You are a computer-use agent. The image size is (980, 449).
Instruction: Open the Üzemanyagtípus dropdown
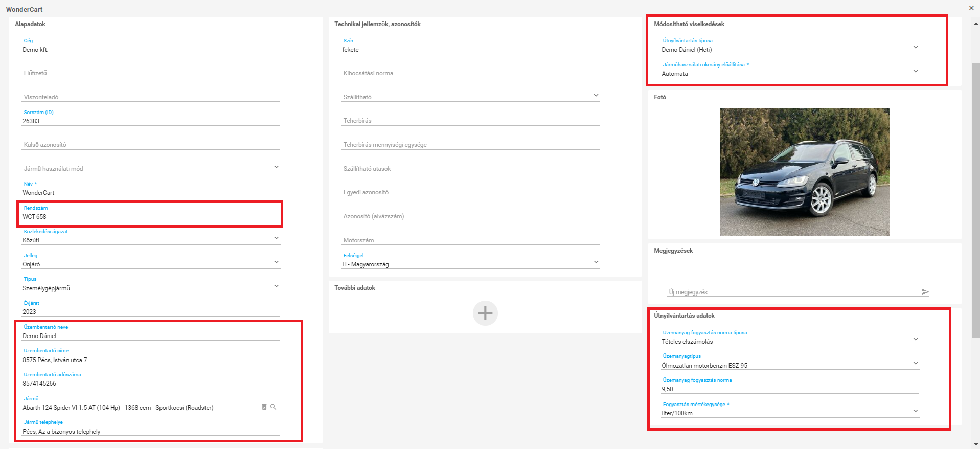click(x=915, y=364)
